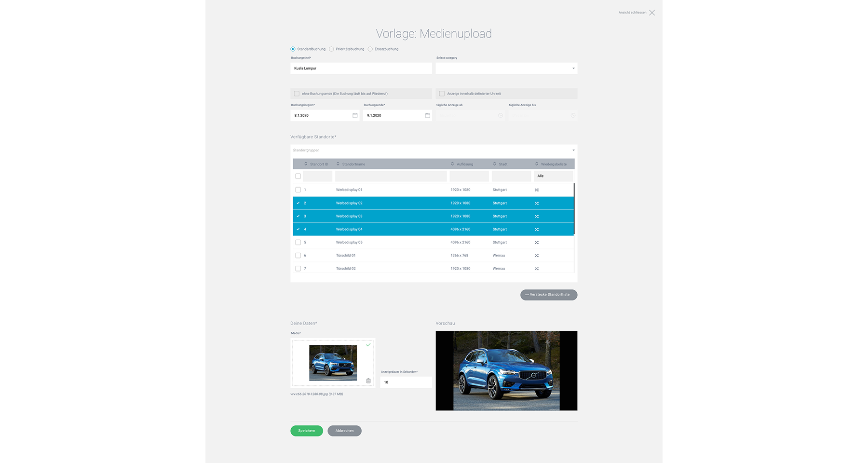Uncheck Werbedisplay 02 row checkbox

(x=298, y=203)
